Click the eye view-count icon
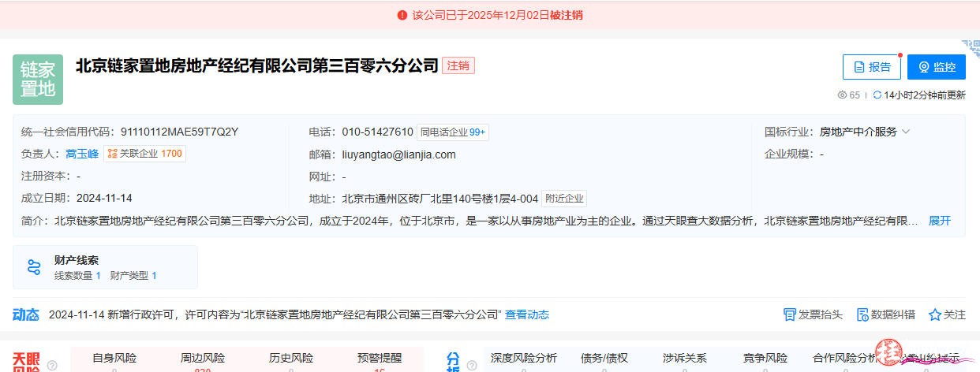The width and height of the screenshot is (980, 372). point(842,95)
